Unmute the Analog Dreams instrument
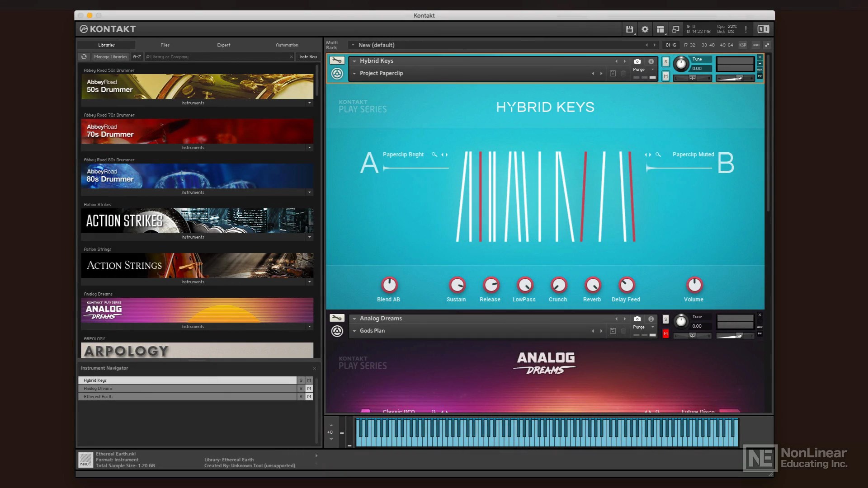The height and width of the screenshot is (488, 868). tap(665, 334)
